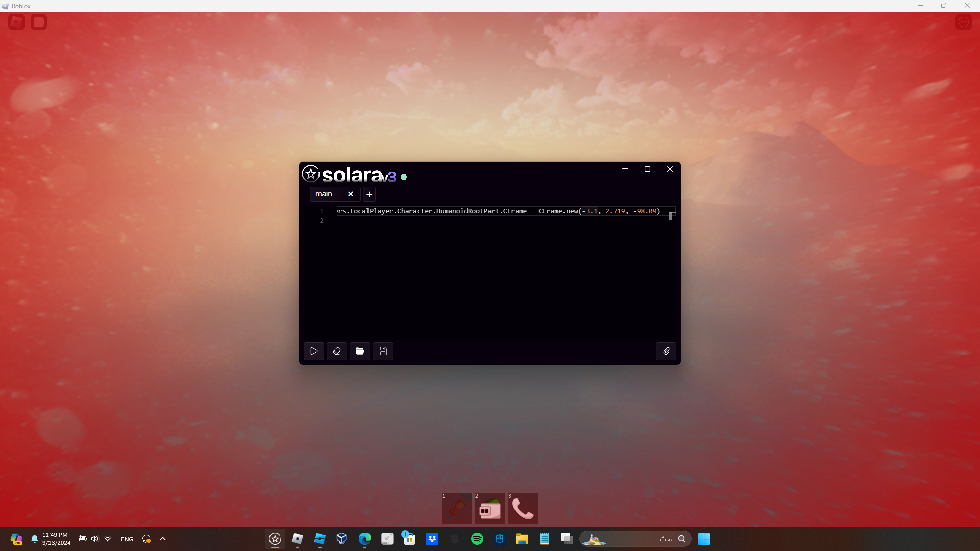
Task: Open Copilot preview from the taskbar
Action: [16, 539]
